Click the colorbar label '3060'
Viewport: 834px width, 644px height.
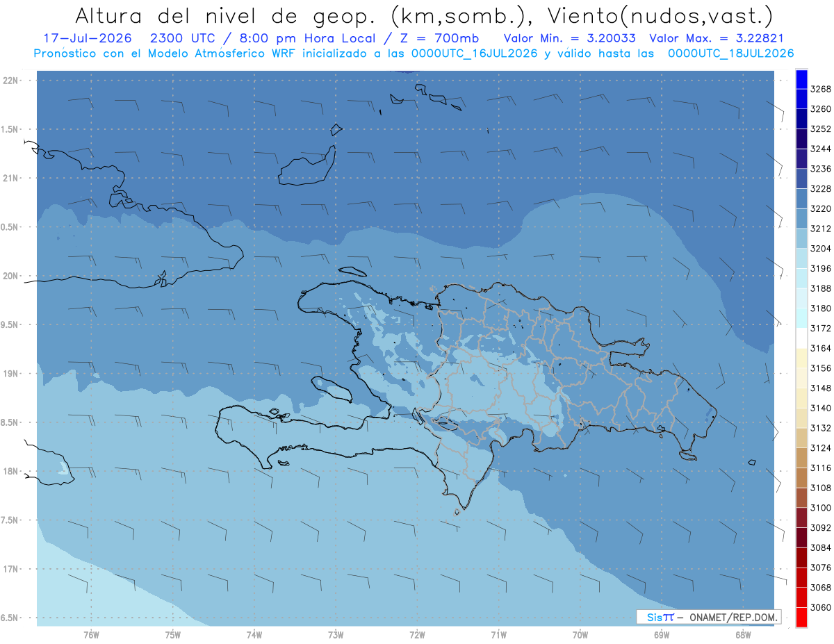821,607
